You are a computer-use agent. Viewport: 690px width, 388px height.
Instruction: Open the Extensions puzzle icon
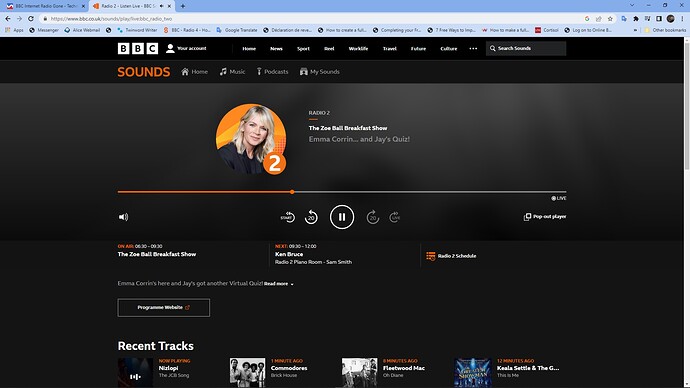click(x=635, y=19)
